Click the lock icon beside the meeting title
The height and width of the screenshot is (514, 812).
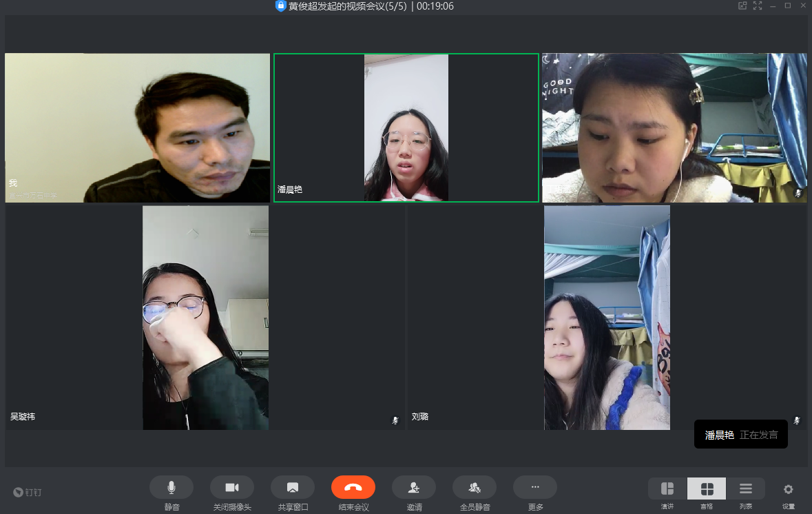pyautogui.click(x=280, y=6)
